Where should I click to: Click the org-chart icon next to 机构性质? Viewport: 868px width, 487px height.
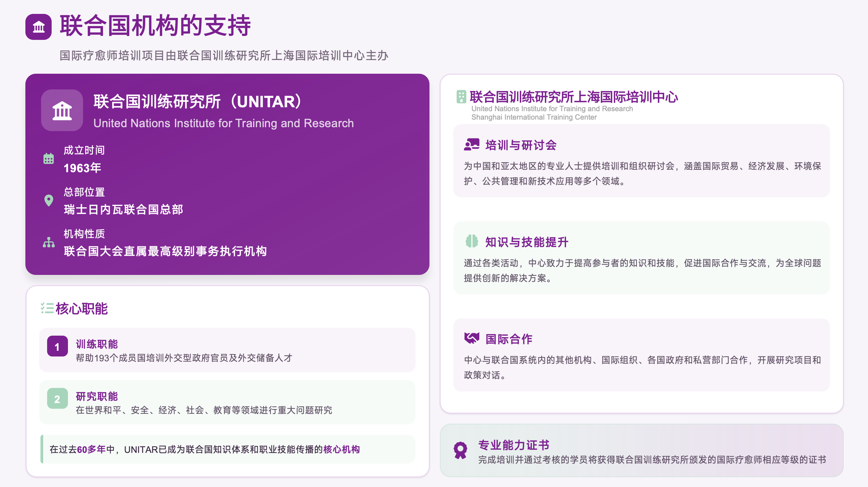click(49, 242)
